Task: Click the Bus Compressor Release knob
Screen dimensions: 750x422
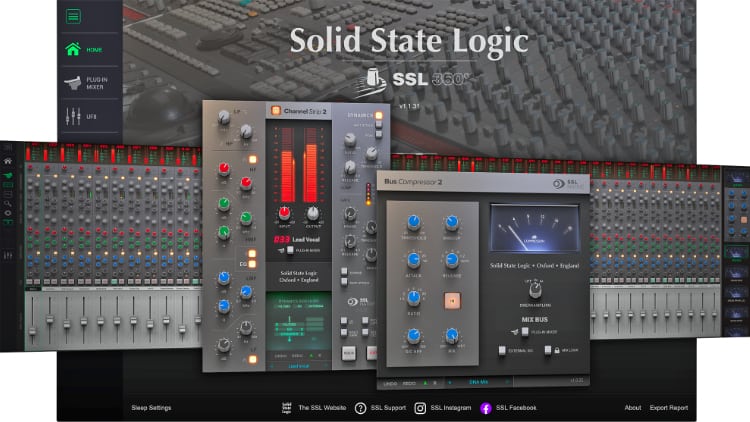Action: (452, 260)
